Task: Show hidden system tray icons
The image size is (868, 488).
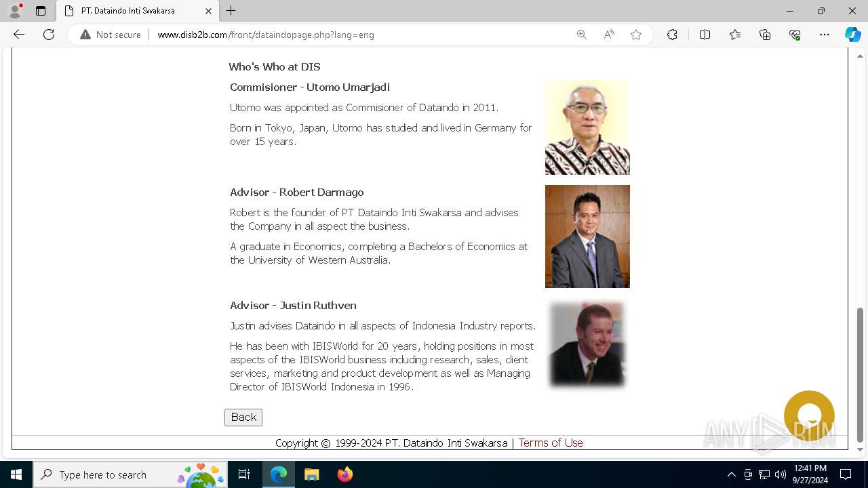Action: tap(731, 474)
